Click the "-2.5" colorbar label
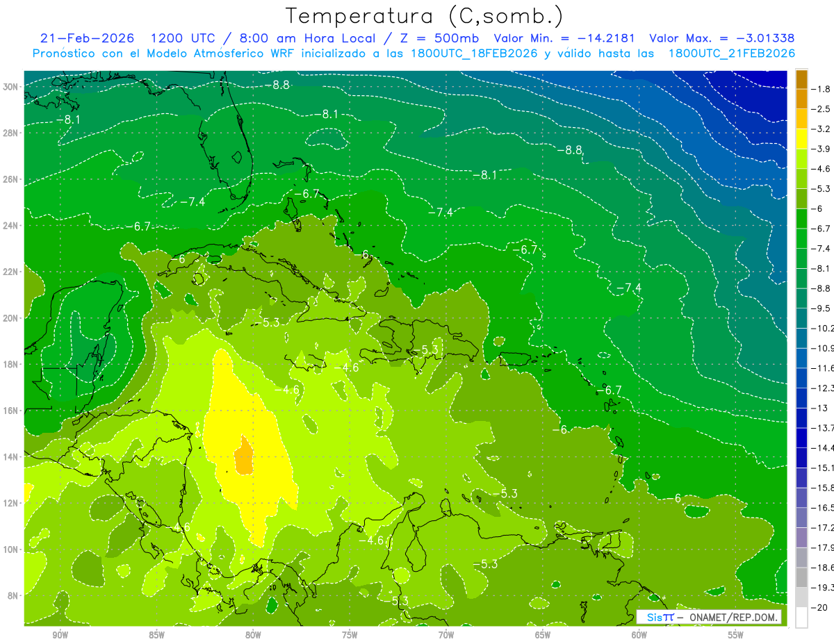This screenshot has width=834, height=644. click(x=821, y=109)
